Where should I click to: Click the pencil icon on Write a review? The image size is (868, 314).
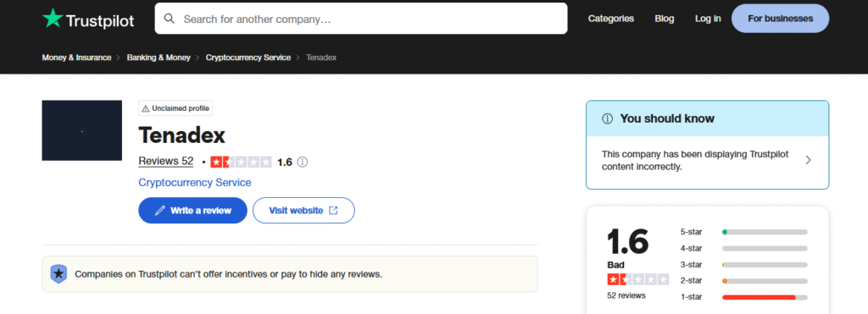pyautogui.click(x=160, y=211)
